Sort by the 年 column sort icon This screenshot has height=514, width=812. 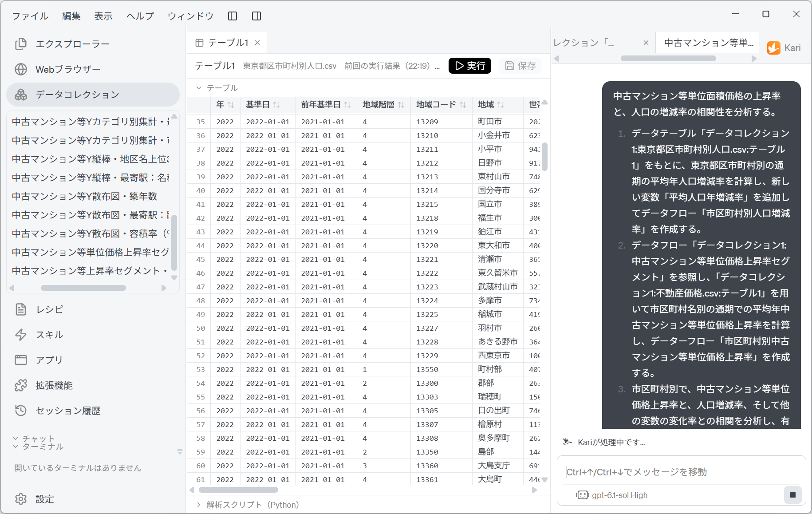[x=231, y=105]
